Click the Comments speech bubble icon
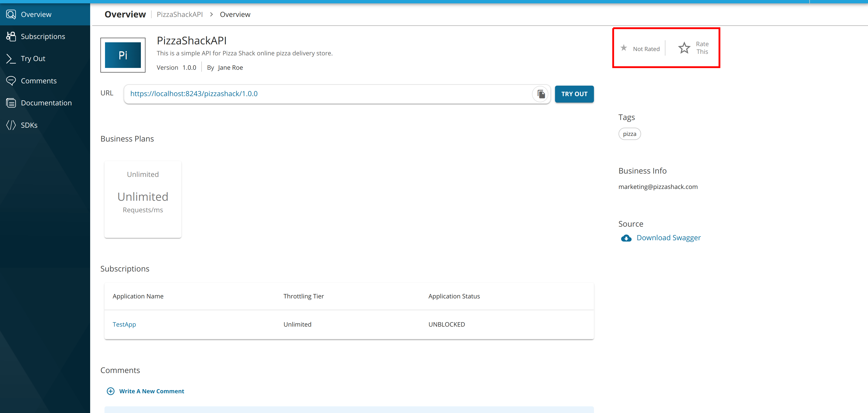Screen dimensions: 868x413 tap(11, 81)
